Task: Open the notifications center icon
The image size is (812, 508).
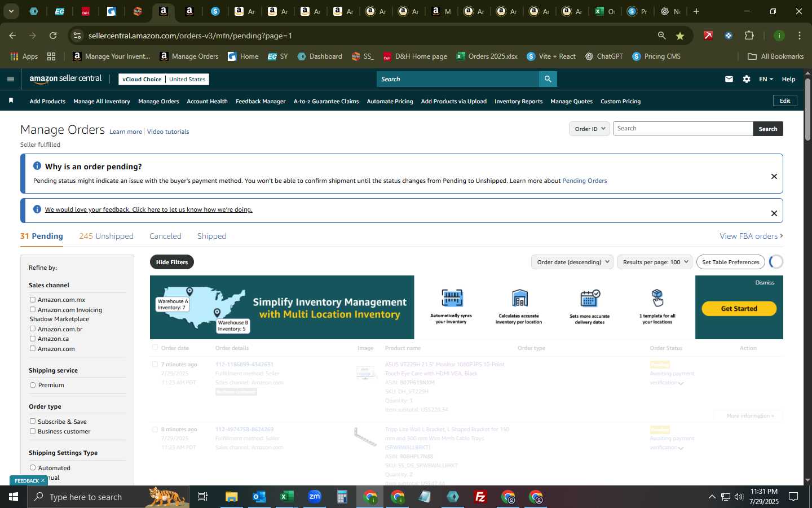Action: 793,497
